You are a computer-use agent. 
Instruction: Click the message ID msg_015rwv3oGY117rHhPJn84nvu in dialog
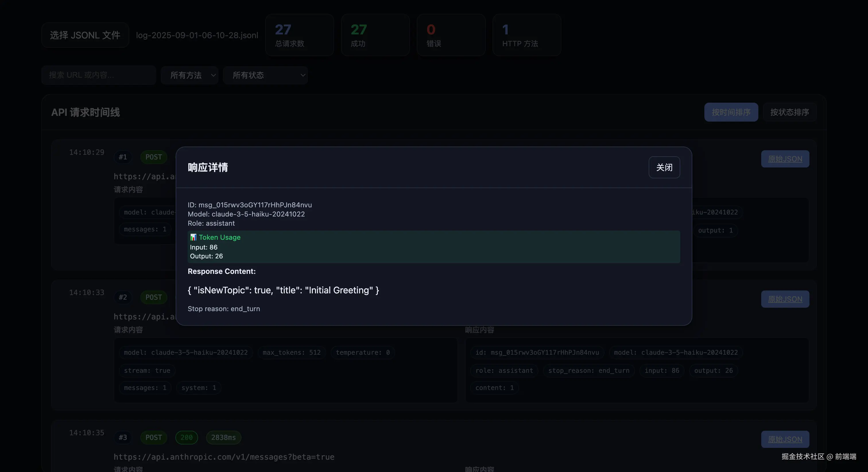[x=255, y=205]
